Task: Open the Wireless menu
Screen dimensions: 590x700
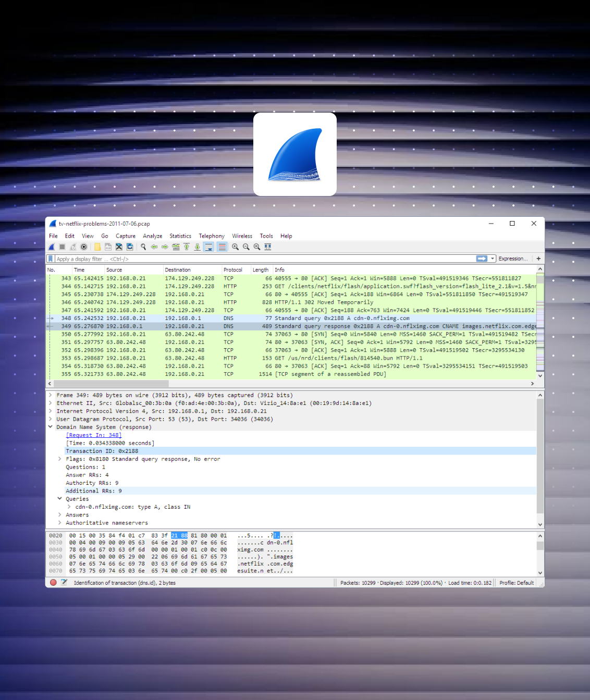Action: [x=242, y=236]
